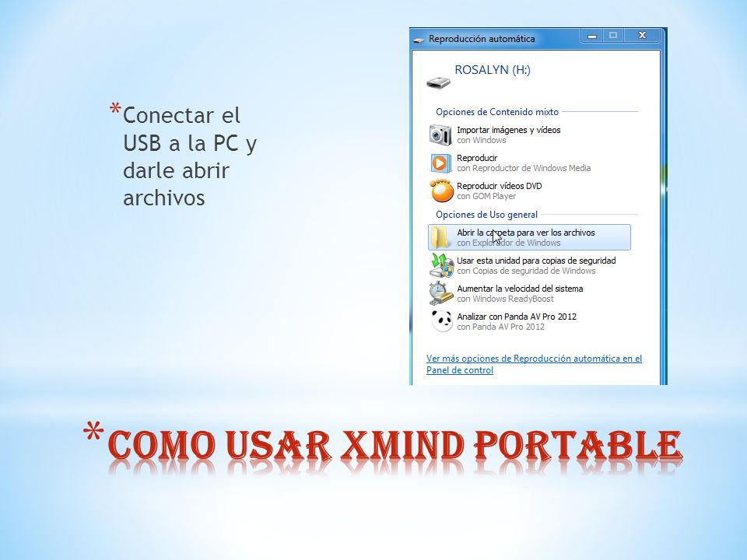Click the camera icon for Importar imágenes

440,135
